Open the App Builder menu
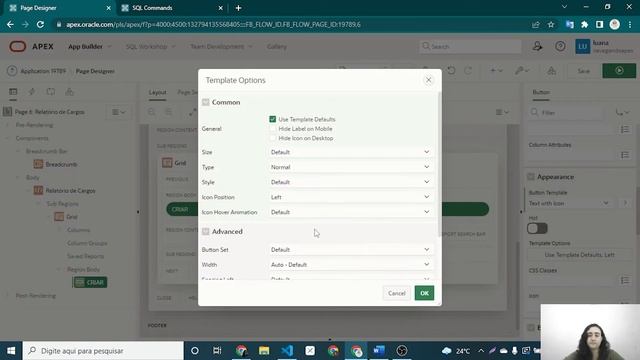This screenshot has height=360, width=640. pos(89,47)
